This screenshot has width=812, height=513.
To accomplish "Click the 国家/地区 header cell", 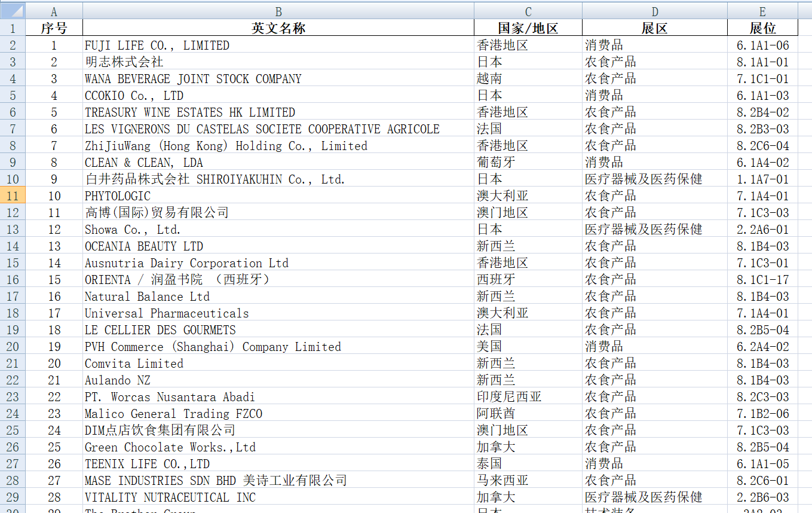I will coord(528,28).
